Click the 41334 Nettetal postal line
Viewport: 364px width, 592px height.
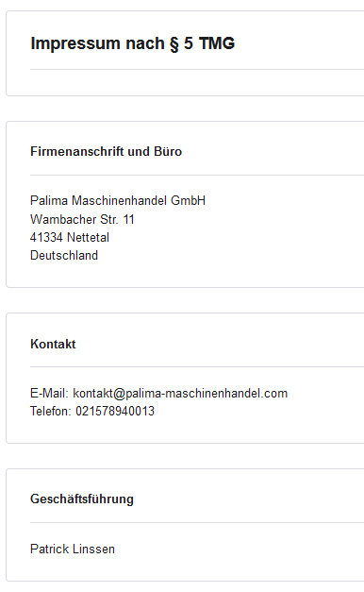[x=70, y=237]
